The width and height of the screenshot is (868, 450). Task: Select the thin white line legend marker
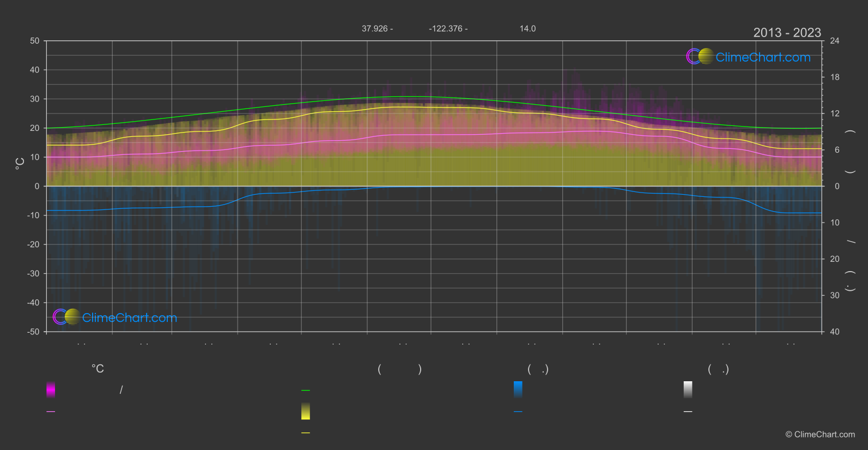[688, 412]
